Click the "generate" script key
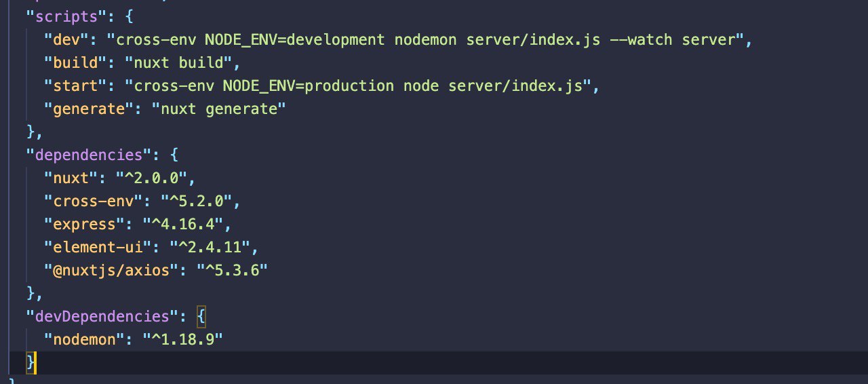 [x=89, y=109]
